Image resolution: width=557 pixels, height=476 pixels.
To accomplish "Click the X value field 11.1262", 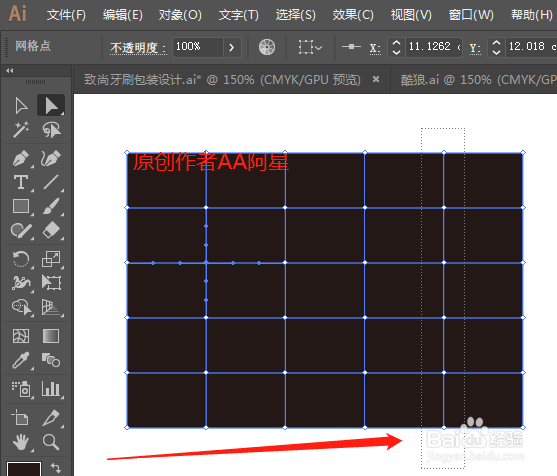I will [x=434, y=47].
